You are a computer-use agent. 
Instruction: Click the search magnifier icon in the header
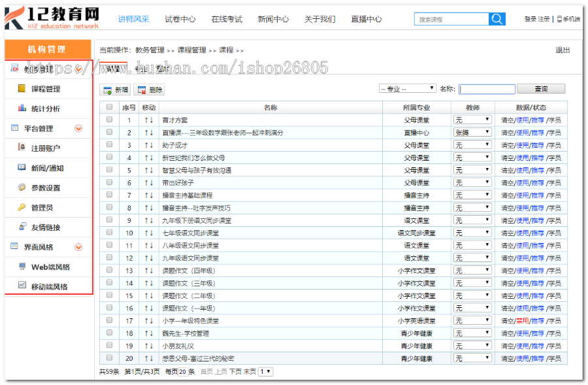pyautogui.click(x=497, y=19)
